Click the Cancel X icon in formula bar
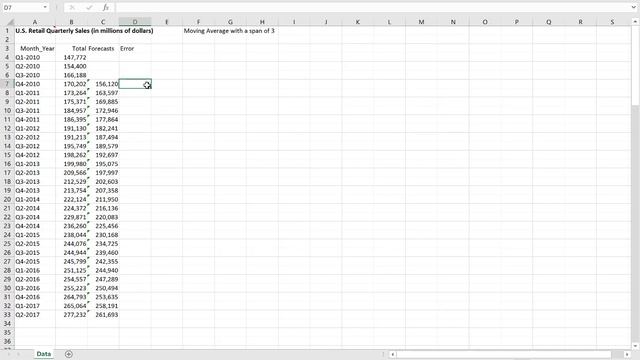 click(72, 7)
